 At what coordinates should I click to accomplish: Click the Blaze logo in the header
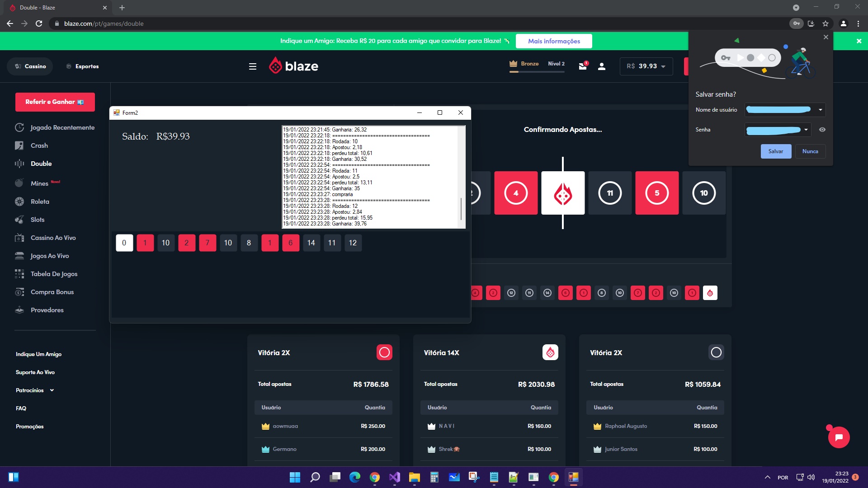[x=293, y=66]
